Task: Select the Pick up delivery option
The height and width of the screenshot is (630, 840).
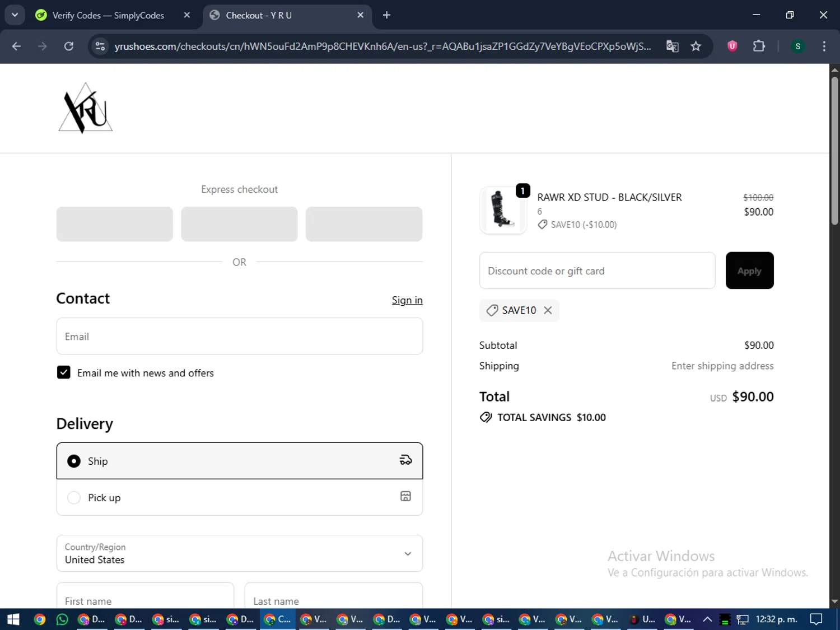Action: click(240, 497)
